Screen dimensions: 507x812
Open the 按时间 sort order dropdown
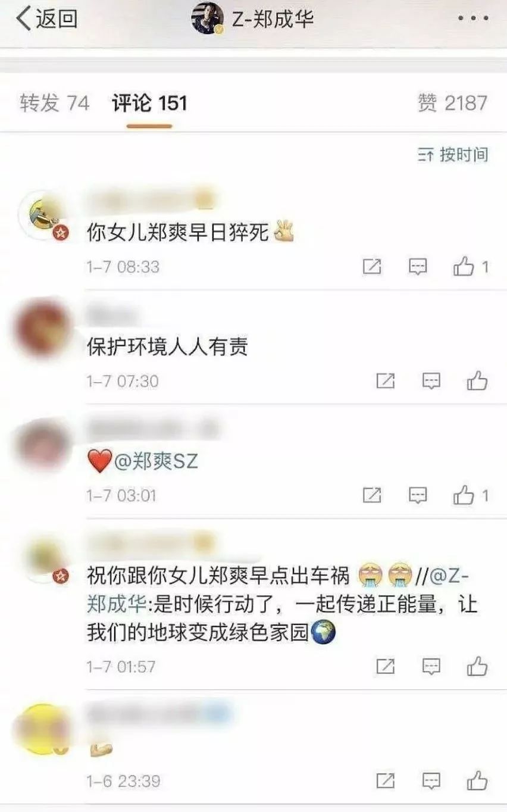(x=453, y=155)
